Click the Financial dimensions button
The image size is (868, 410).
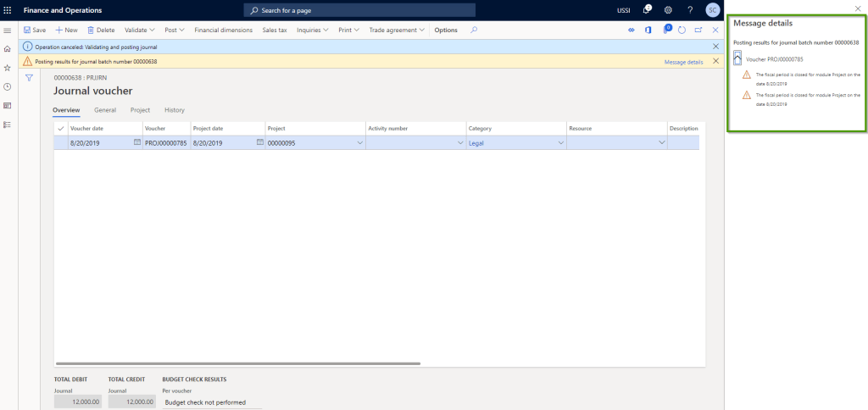(x=223, y=30)
